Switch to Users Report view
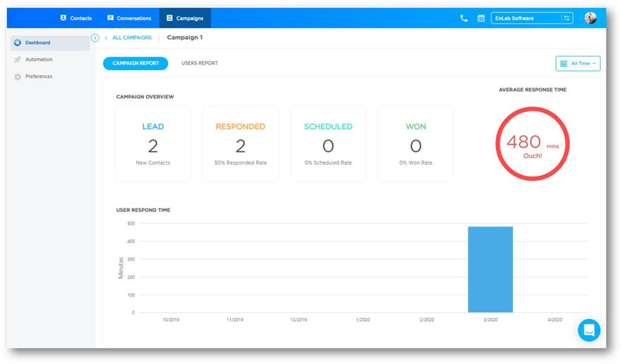Viewport: 622px width, 364px height. (199, 64)
